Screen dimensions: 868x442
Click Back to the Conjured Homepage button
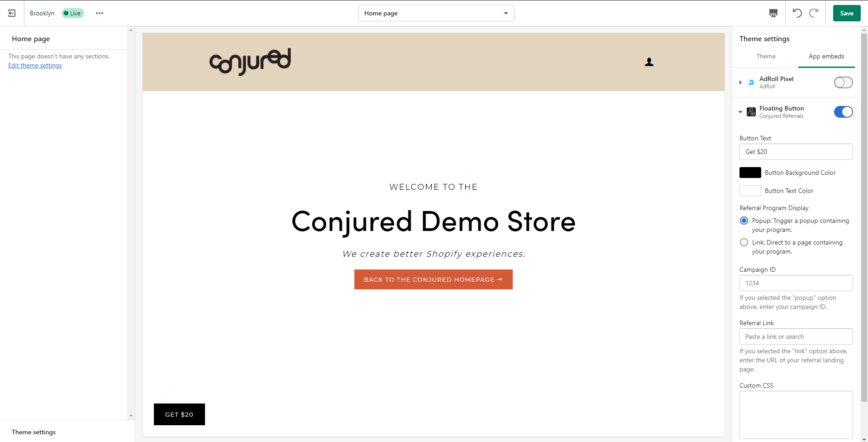(433, 279)
